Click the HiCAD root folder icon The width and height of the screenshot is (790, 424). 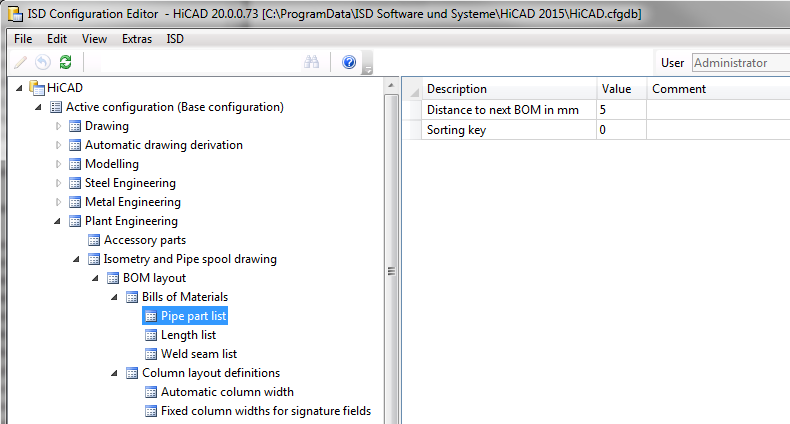37,88
